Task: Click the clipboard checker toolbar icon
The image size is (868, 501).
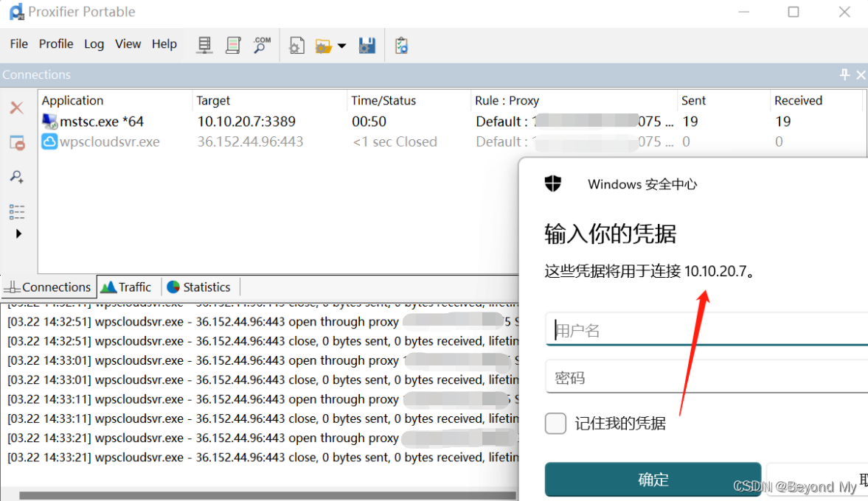Action: click(x=401, y=46)
